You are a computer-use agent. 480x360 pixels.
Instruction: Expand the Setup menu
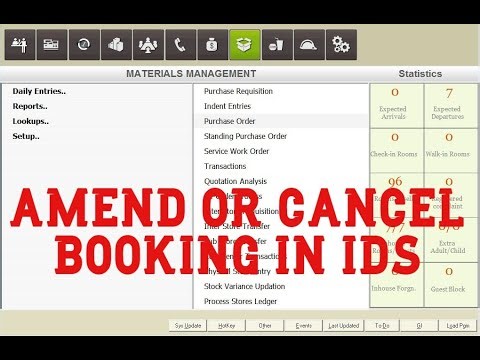26,136
